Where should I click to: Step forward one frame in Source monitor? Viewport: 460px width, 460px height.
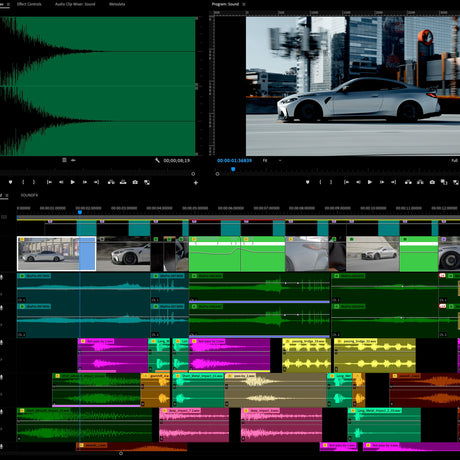click(85, 182)
